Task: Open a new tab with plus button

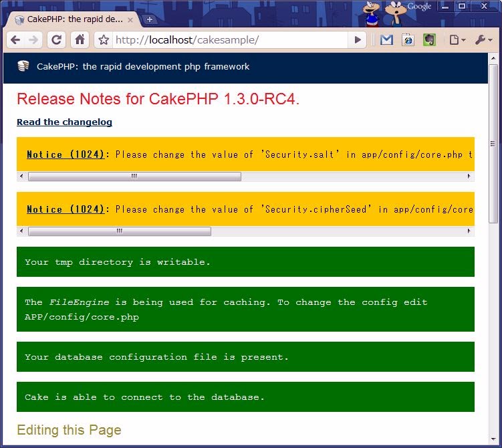Action: pos(149,19)
